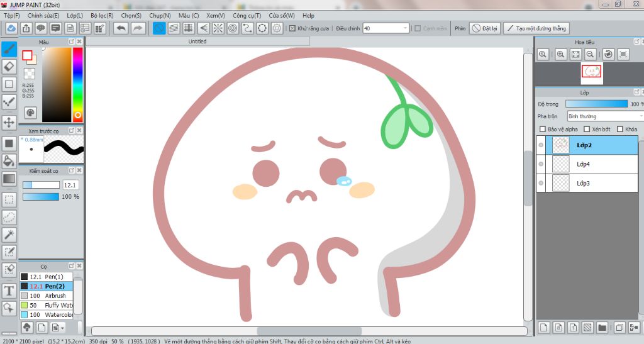Enable the crisscross grid snap guide
Viewport: 644px width, 344px height.
[x=189, y=28]
